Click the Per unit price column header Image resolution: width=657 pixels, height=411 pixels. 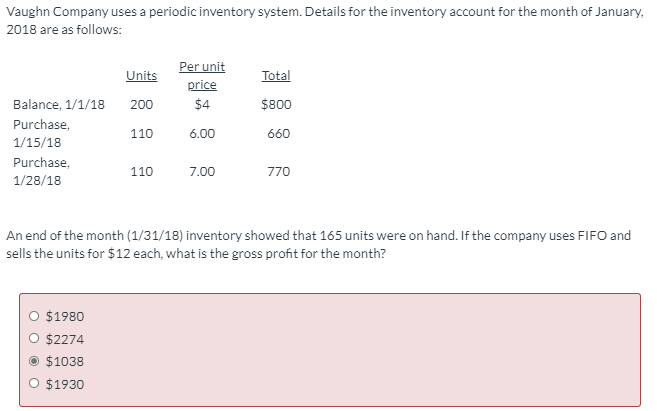[x=202, y=75]
